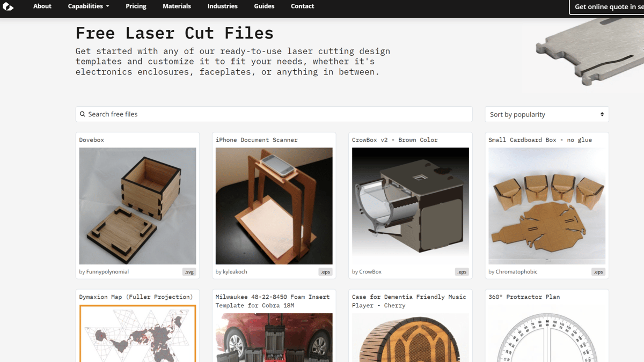
Task: Open Milwaukee 48-22-8450 Foam Insert title
Action: click(273, 301)
